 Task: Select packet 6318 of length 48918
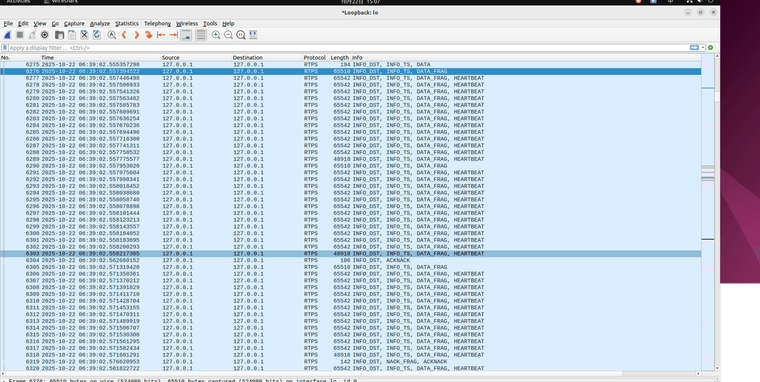pos(350,355)
